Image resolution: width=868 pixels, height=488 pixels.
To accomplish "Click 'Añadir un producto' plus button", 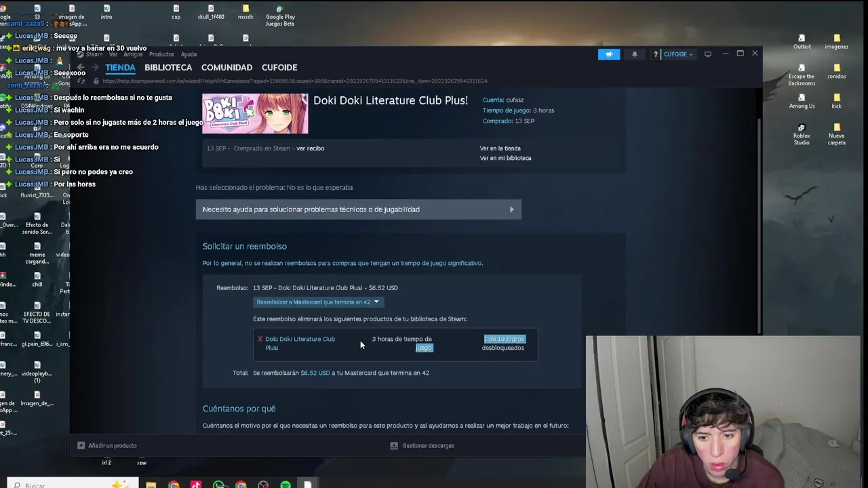I will [107, 445].
